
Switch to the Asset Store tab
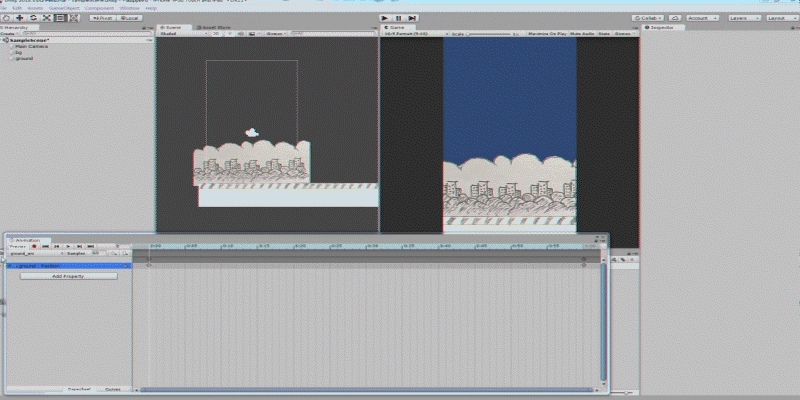[214, 28]
